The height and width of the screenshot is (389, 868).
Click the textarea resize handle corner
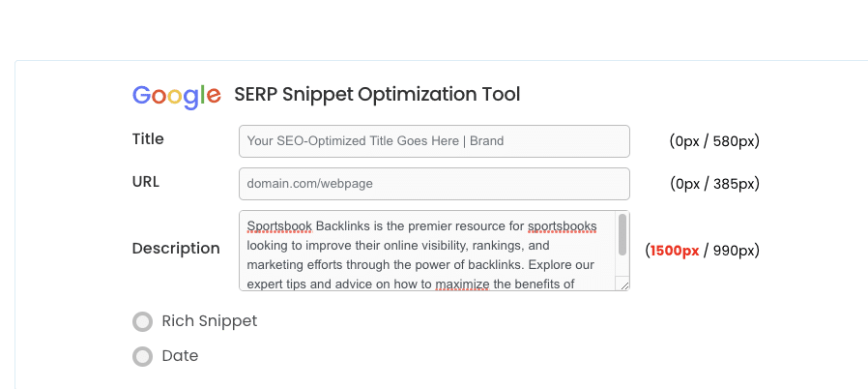(624, 284)
